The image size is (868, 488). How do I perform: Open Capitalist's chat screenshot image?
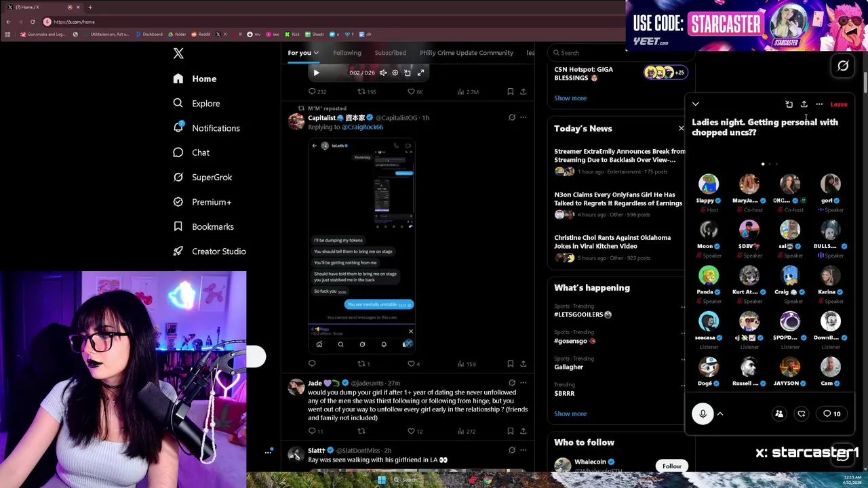[361, 246]
